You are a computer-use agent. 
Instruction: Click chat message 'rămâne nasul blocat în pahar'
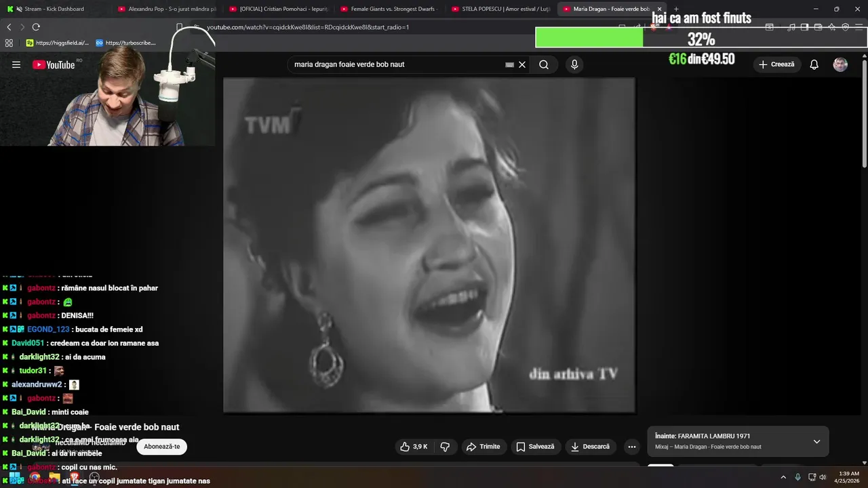109,288
